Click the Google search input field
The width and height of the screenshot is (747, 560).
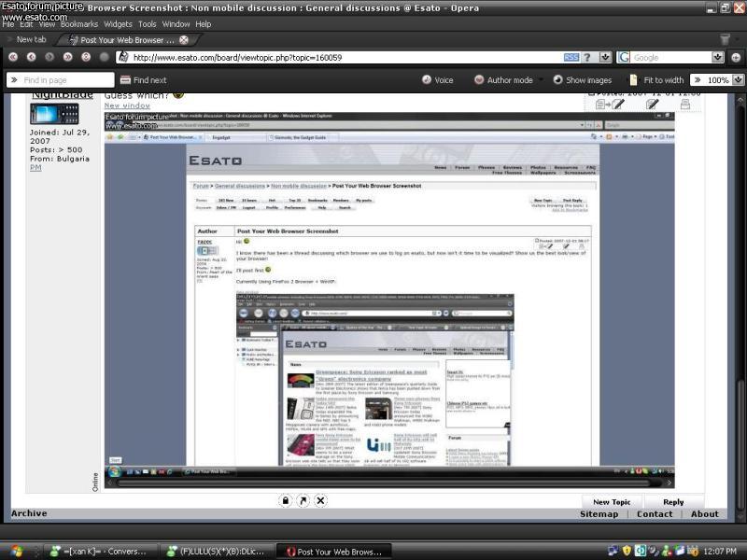[x=670, y=57]
